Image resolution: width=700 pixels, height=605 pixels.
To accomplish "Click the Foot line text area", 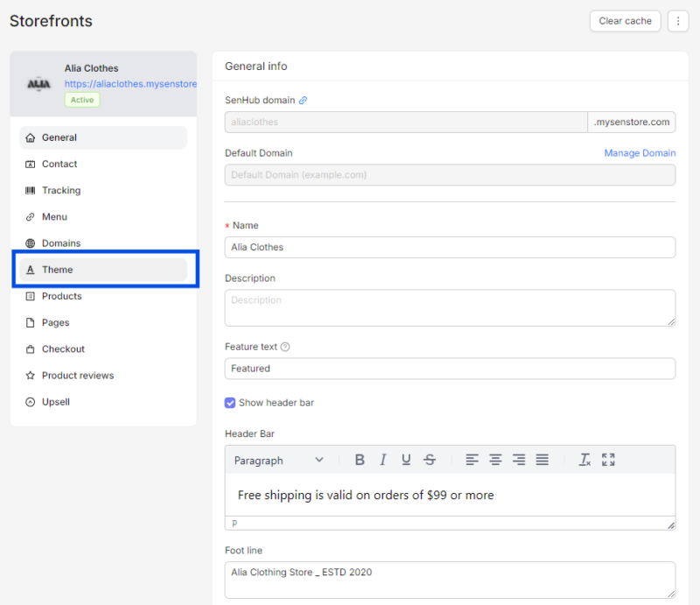I will tap(450, 580).
